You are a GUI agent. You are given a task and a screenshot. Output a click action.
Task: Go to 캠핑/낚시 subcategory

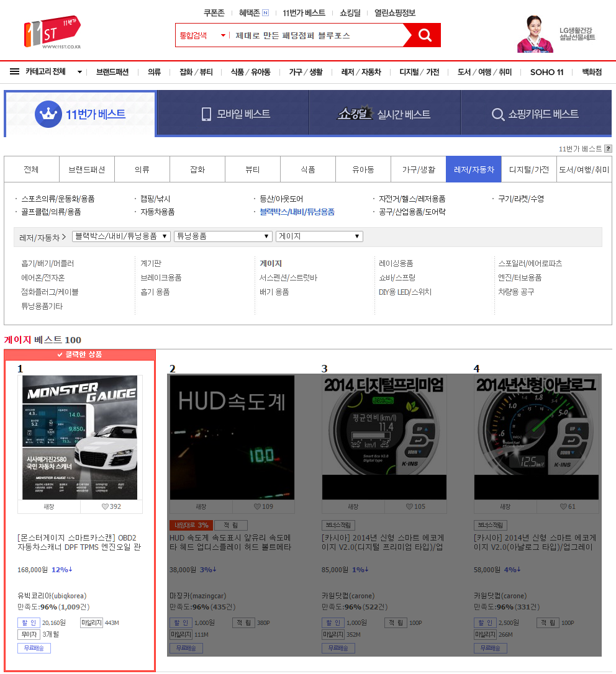(x=155, y=199)
